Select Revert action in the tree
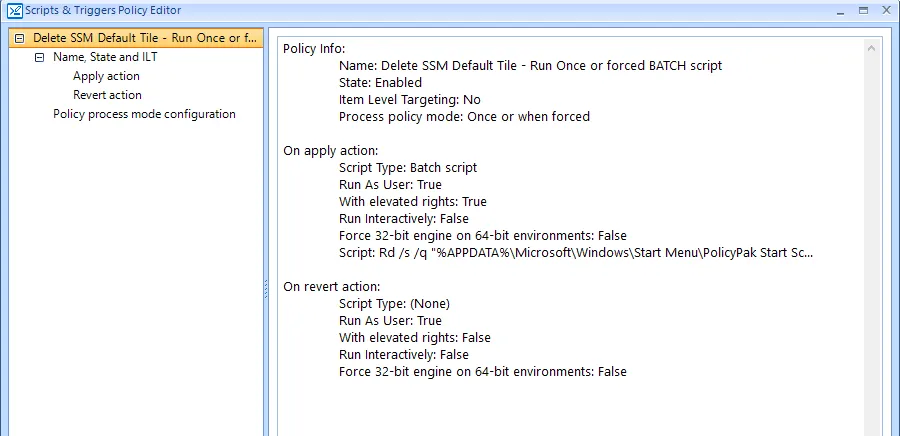900x436 pixels. 107,95
